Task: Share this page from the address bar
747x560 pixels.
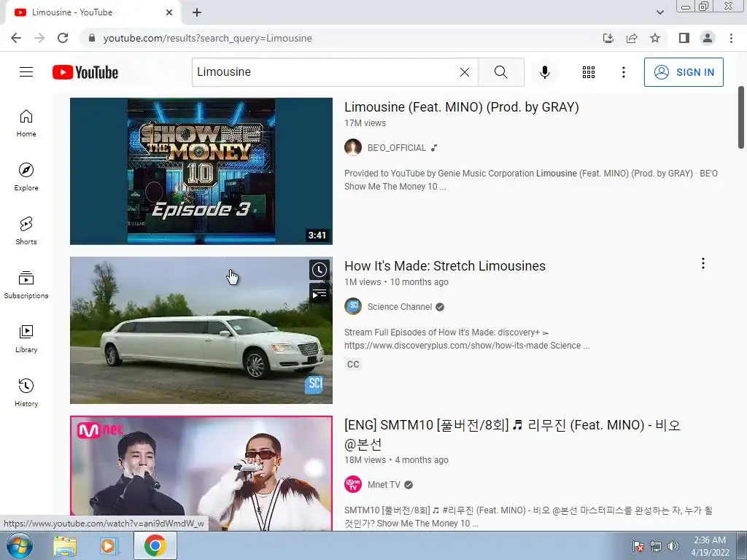Action: tap(632, 38)
